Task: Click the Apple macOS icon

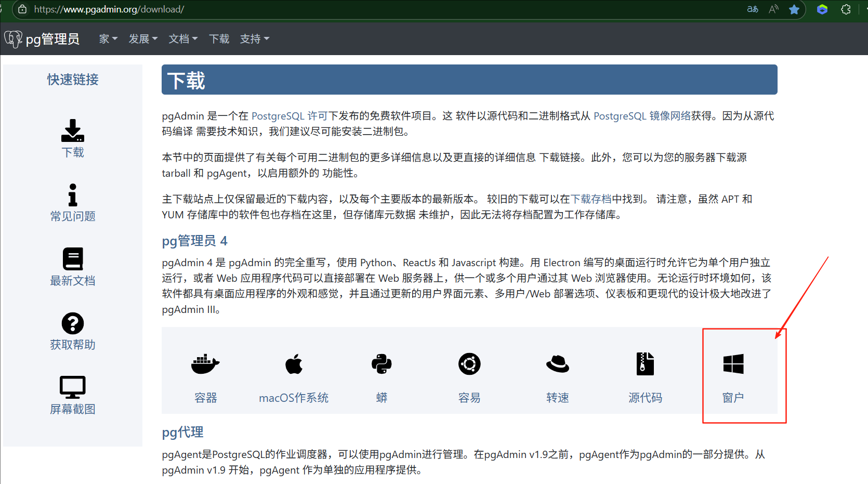Action: tap(294, 364)
